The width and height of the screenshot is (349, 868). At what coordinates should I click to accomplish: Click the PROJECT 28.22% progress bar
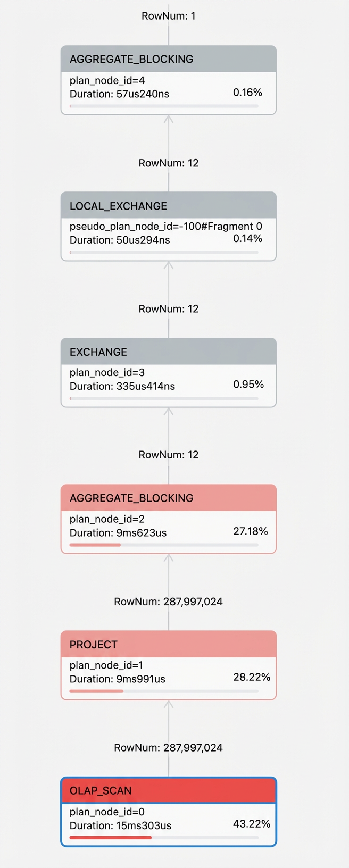pos(164,691)
